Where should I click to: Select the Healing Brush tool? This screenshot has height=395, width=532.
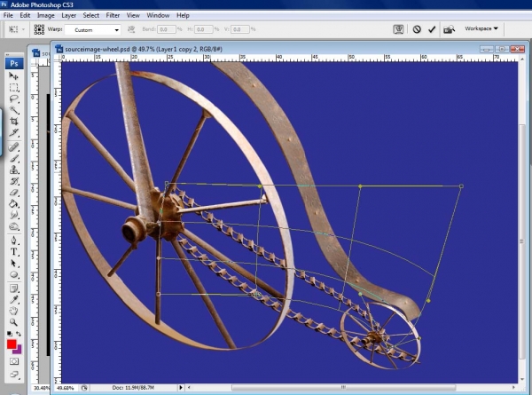[x=13, y=147]
